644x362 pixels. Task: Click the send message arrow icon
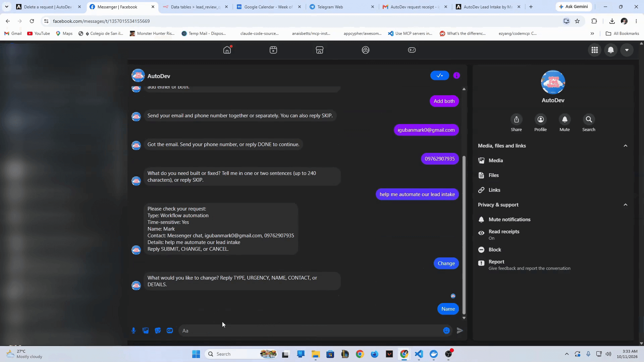tap(460, 330)
